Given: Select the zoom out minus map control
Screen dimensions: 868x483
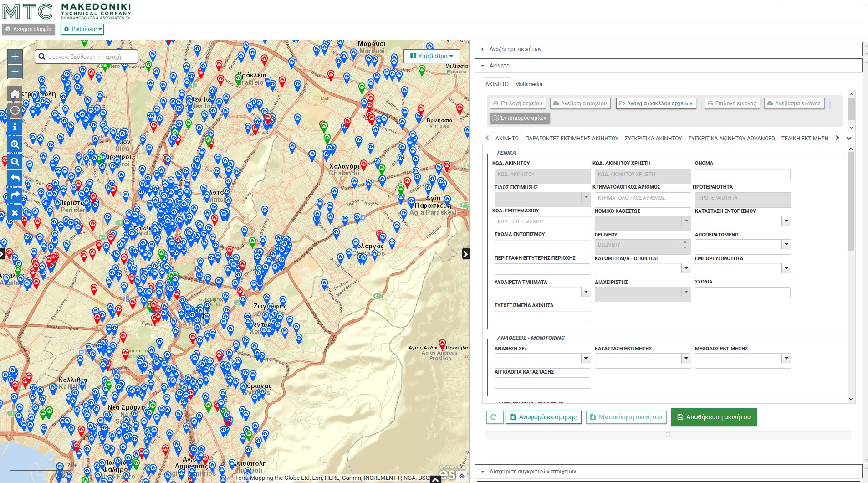Looking at the screenshot, I should pyautogui.click(x=15, y=71).
